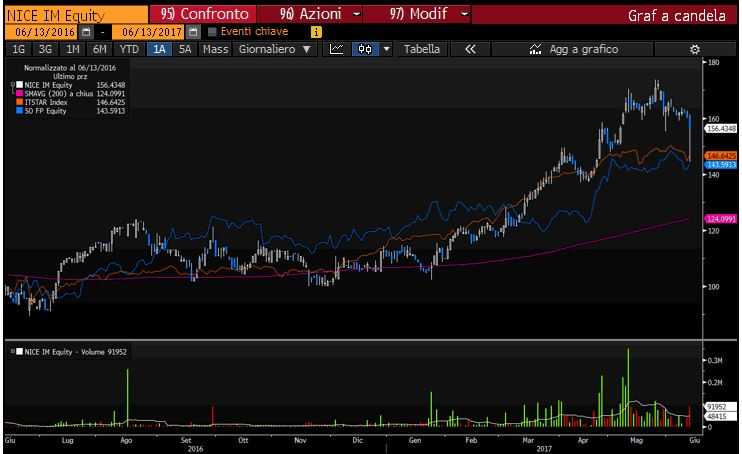Open the start date calendar picker
742x454 pixels.
tap(88, 32)
